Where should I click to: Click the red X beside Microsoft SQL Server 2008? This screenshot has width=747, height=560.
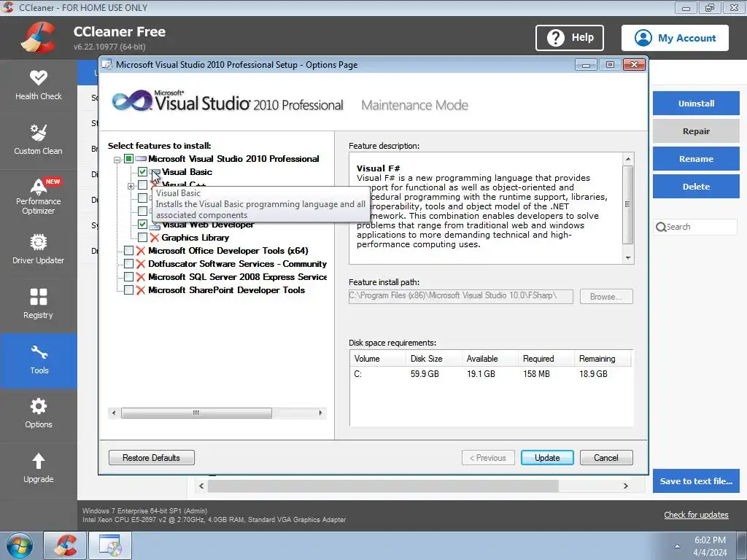(141, 277)
